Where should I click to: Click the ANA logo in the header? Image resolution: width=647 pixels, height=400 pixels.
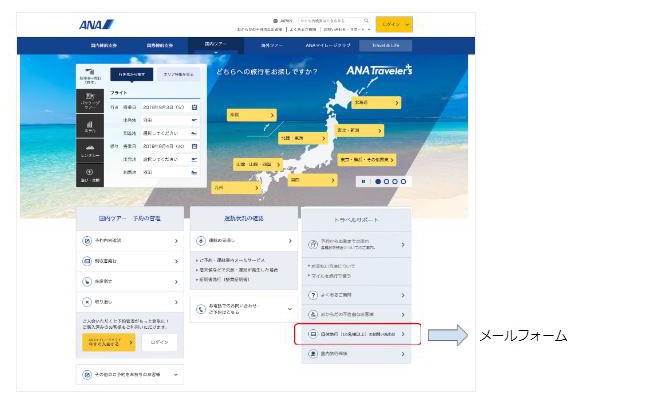click(96, 25)
